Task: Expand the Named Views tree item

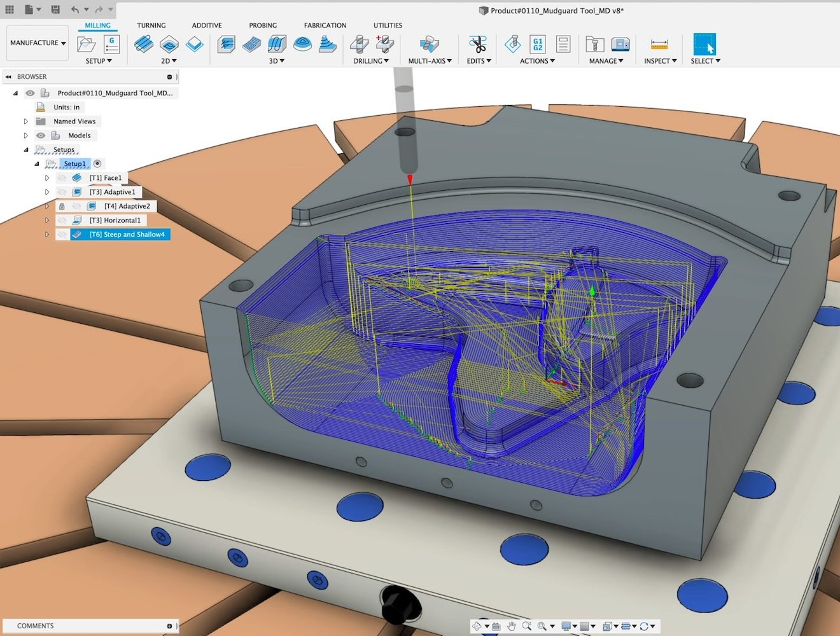Action: pos(25,121)
